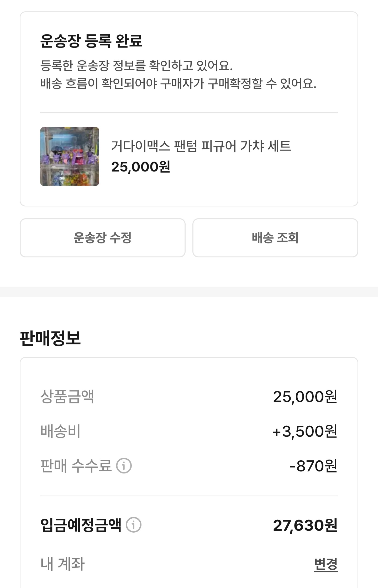Tap the 운송장 등록 완료 heading

(x=91, y=41)
